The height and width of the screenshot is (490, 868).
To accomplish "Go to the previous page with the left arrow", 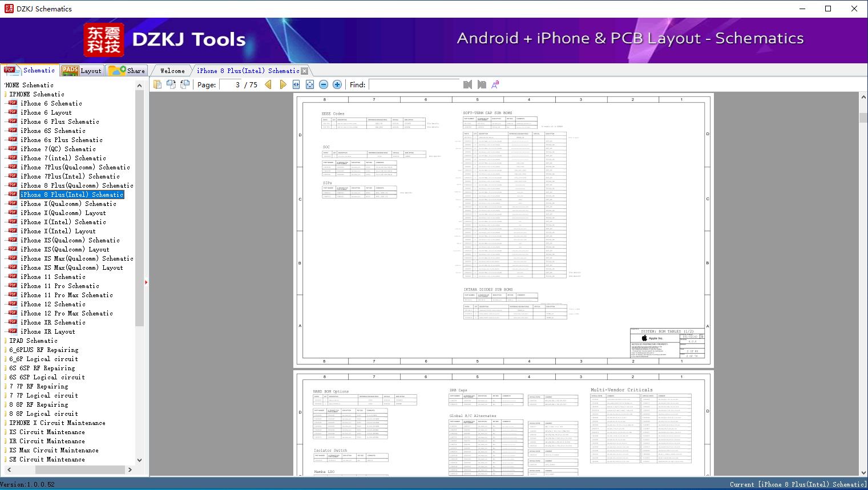I will [x=268, y=84].
